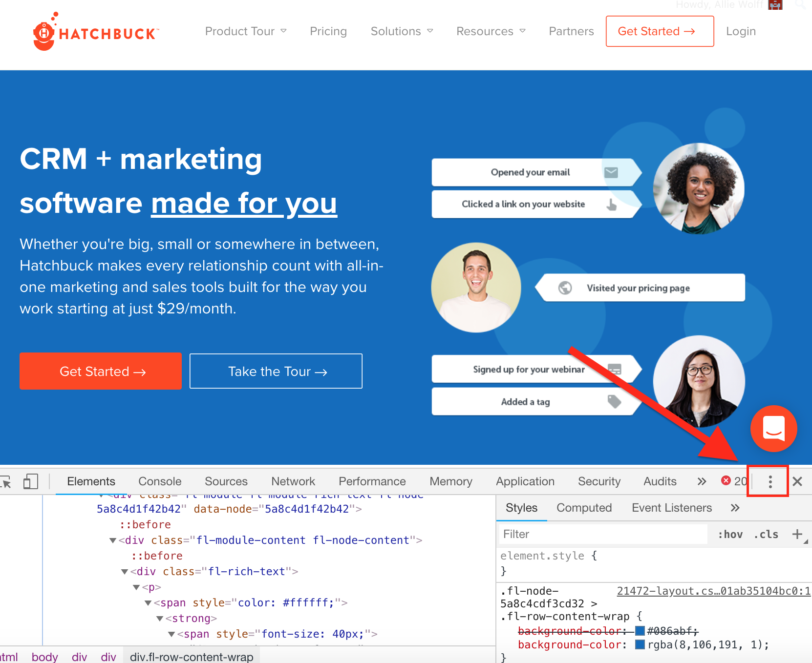Viewport: 812px width, 663px height.
Task: Click the Login link
Action: tap(741, 31)
